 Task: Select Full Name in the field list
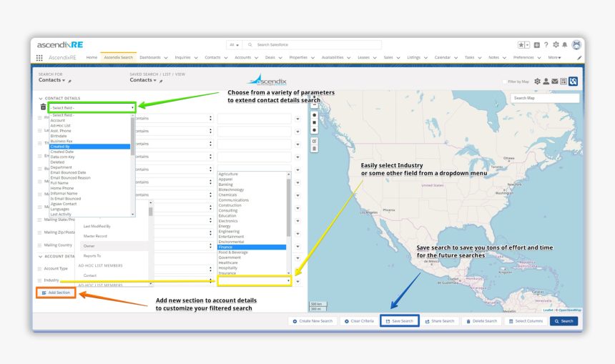pyautogui.click(x=59, y=183)
